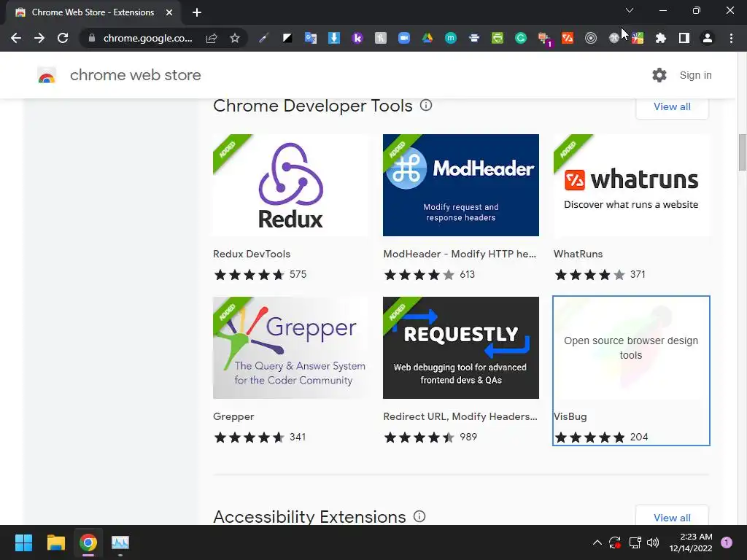Open the Windows Start menu
The height and width of the screenshot is (560, 747).
point(23,542)
